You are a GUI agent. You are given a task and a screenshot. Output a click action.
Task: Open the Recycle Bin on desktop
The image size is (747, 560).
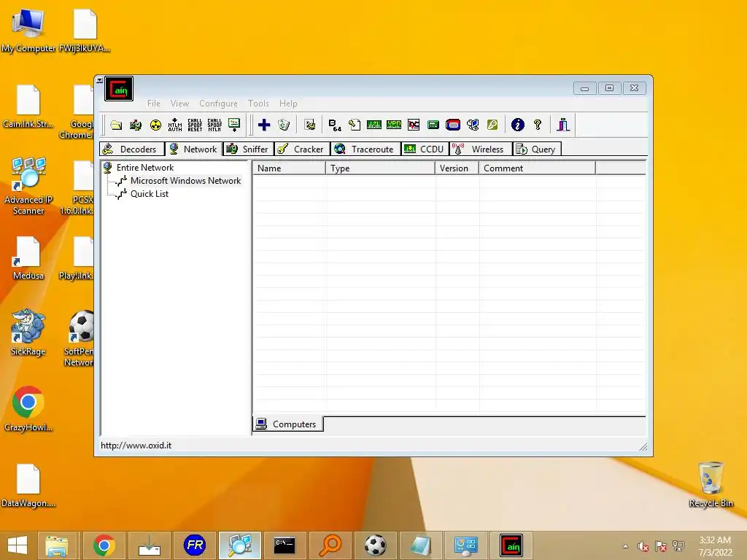coord(711,485)
